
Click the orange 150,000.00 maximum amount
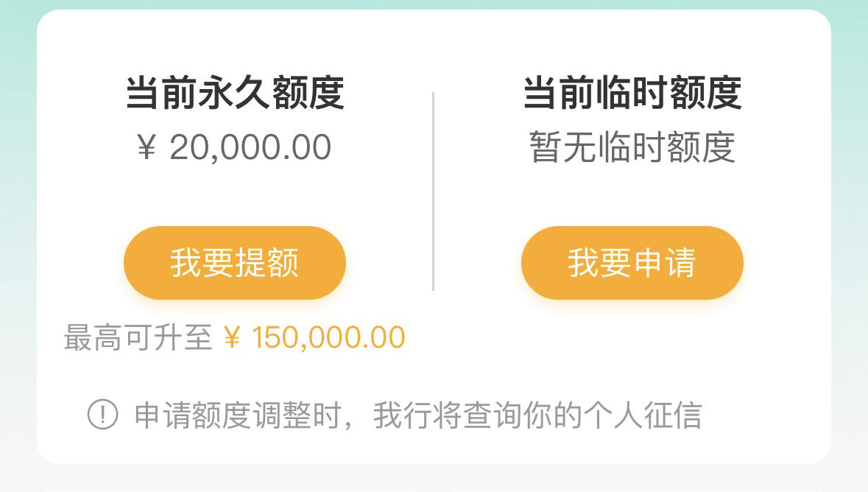point(328,337)
